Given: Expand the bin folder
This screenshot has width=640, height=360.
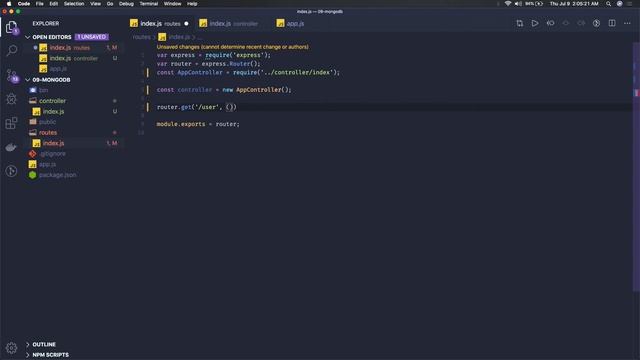Looking at the screenshot, I should coord(43,90).
